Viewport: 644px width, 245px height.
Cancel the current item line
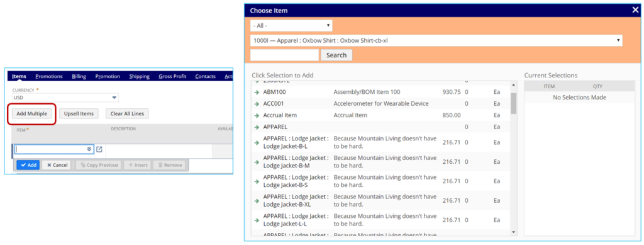(x=57, y=165)
